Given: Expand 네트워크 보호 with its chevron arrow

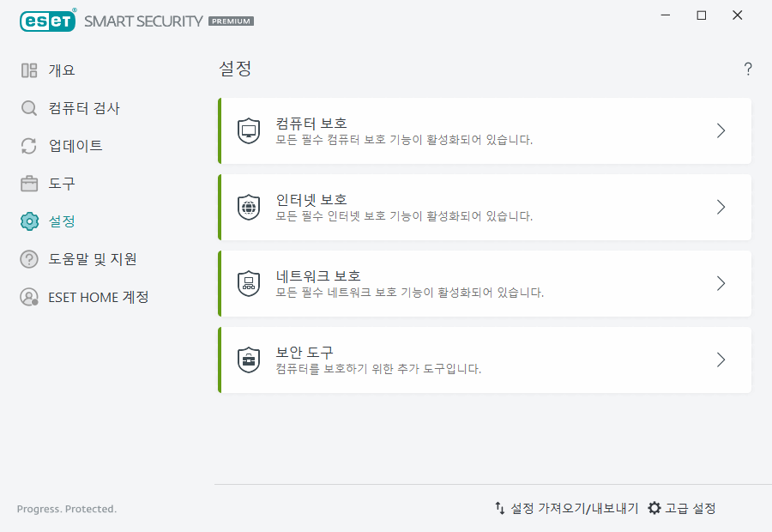Looking at the screenshot, I should 721,283.
